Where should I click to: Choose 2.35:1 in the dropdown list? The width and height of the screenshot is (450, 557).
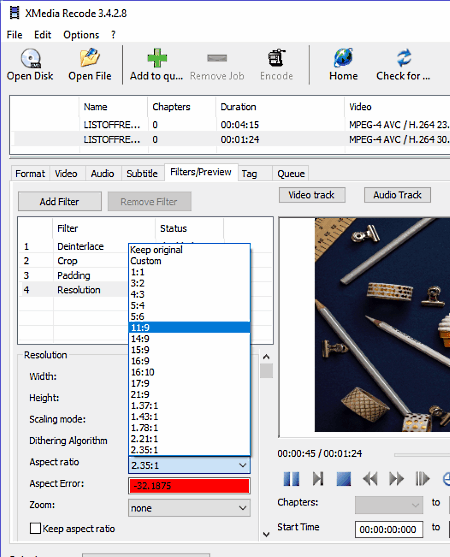point(189,450)
